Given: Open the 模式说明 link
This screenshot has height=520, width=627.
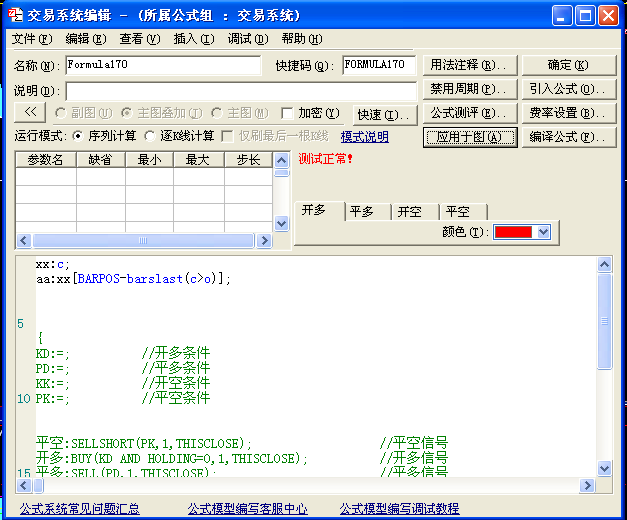Looking at the screenshot, I should click(364, 137).
